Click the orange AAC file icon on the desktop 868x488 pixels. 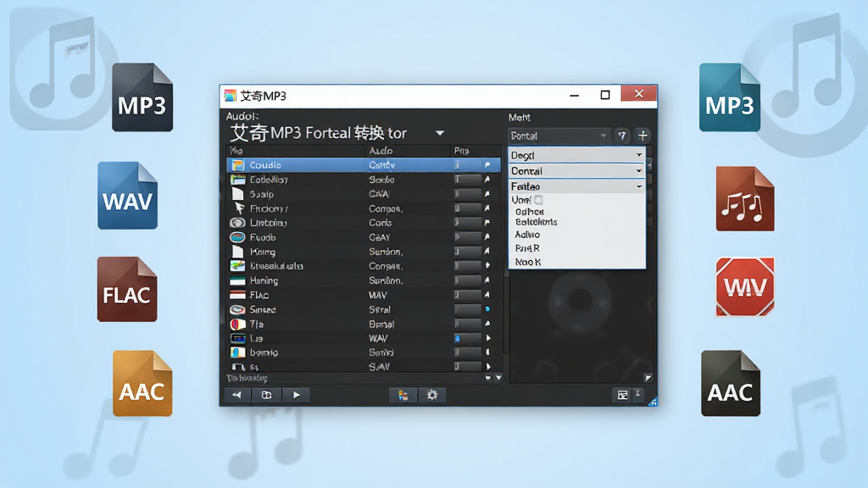pyautogui.click(x=142, y=384)
